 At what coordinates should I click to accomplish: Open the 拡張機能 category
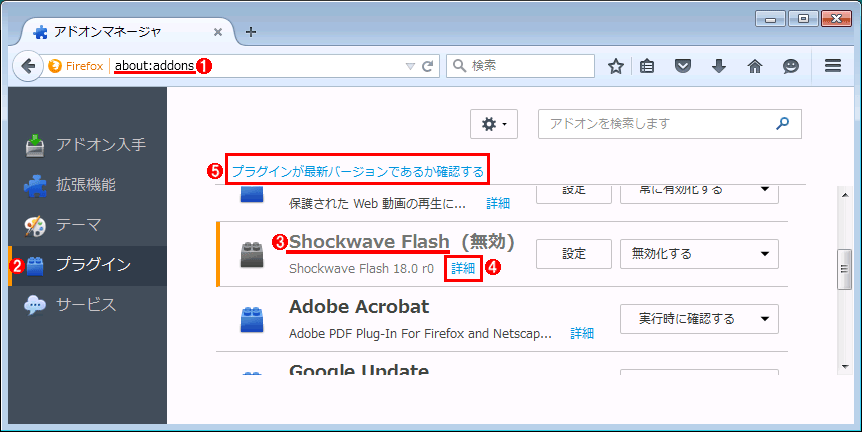tap(87, 185)
